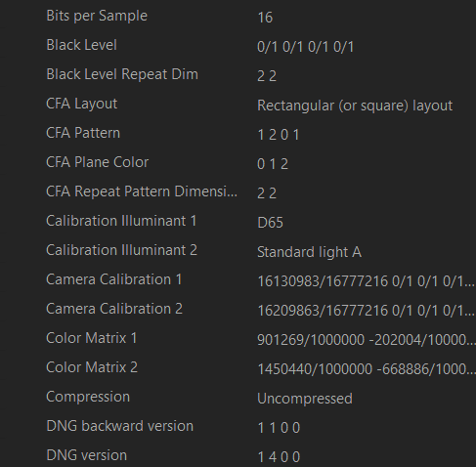Select the Rectangular (or square) layout value
Screen dimensions: 476x467
tap(355, 106)
